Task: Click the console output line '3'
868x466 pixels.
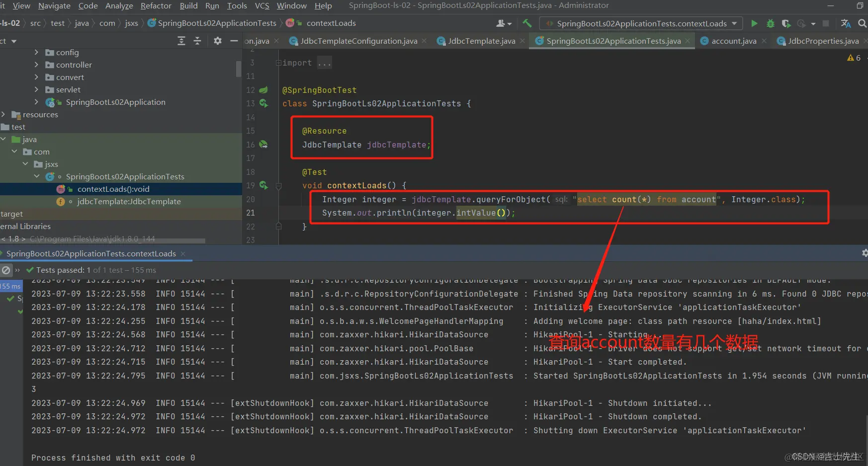Action: 34,389
